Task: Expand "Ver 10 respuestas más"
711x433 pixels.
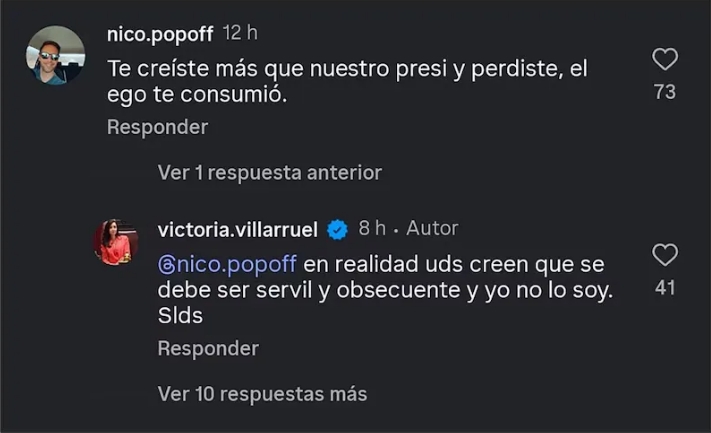Action: (x=262, y=394)
